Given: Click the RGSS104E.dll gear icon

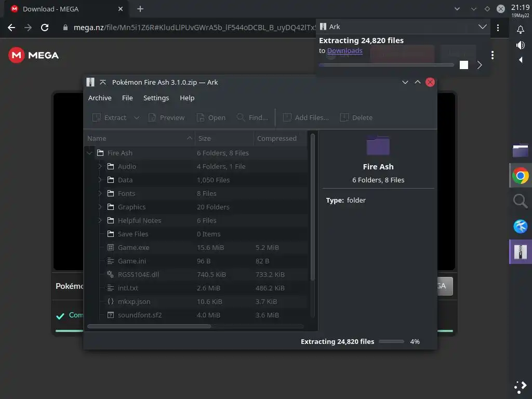Looking at the screenshot, I should point(110,274).
